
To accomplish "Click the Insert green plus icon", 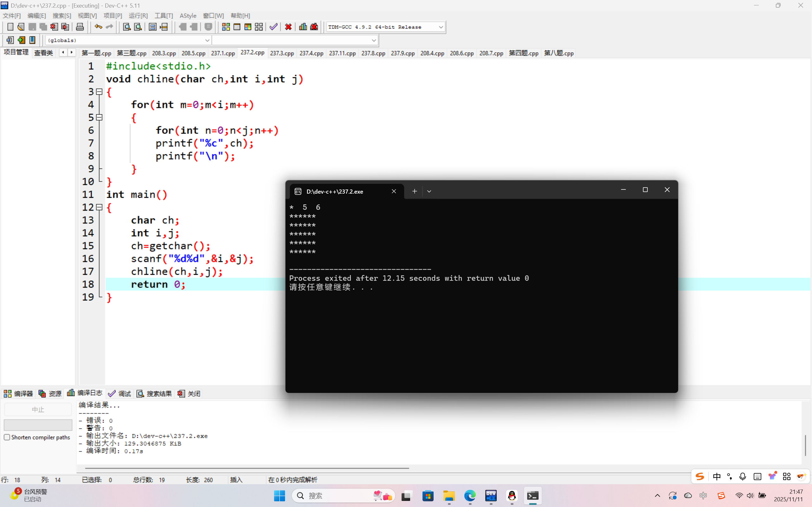I will (21, 40).
